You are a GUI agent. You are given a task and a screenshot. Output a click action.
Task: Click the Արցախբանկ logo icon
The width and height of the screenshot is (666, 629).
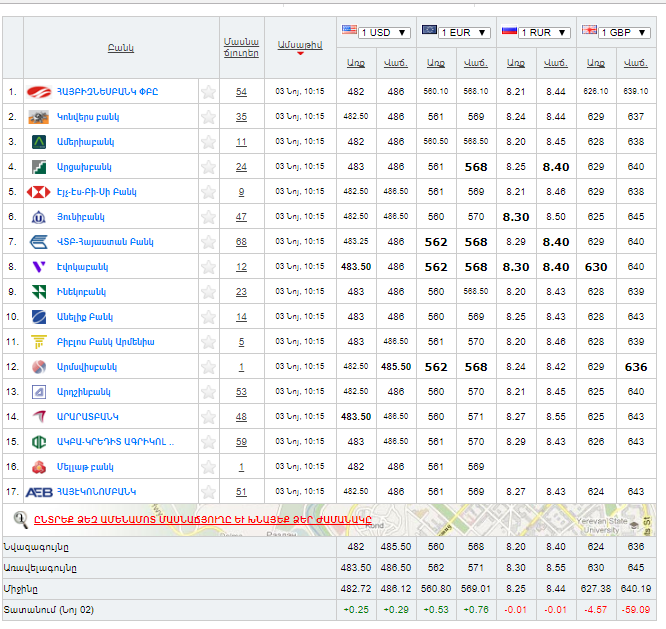(x=39, y=167)
